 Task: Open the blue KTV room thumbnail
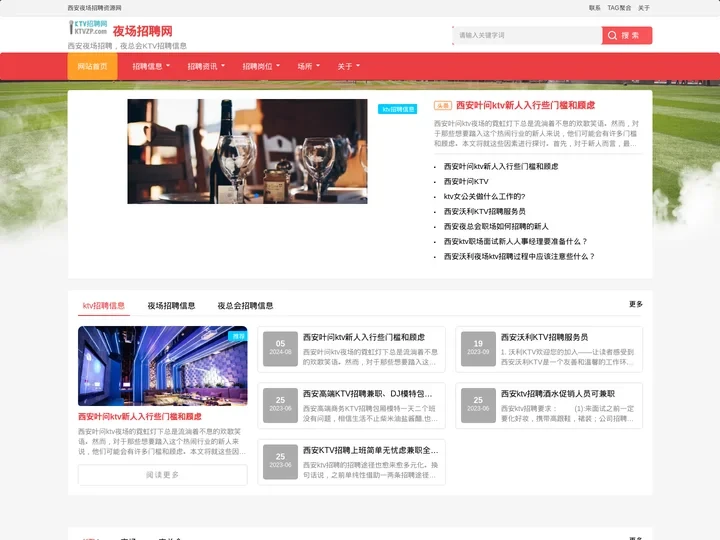point(163,366)
